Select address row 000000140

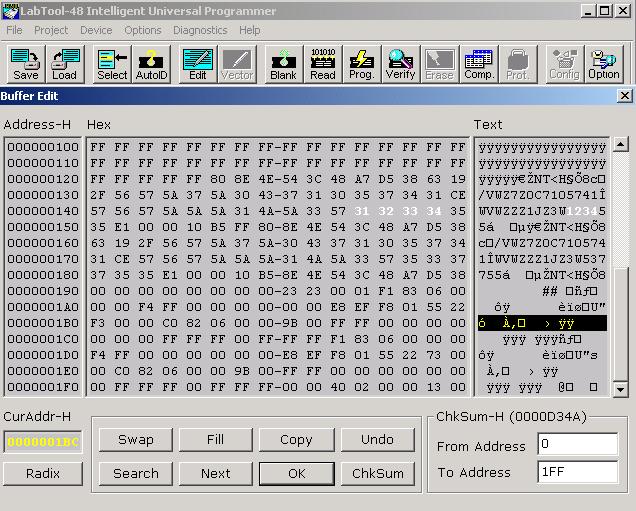43,211
